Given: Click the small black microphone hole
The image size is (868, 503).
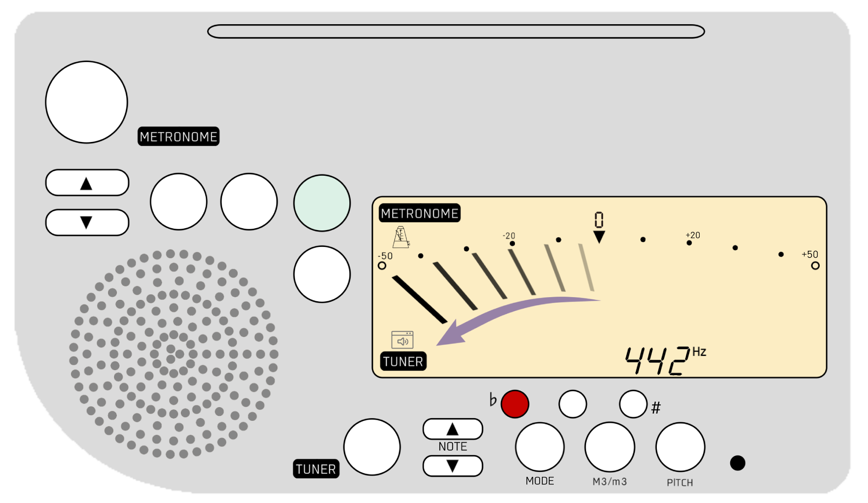Looking at the screenshot, I should pos(738,463).
